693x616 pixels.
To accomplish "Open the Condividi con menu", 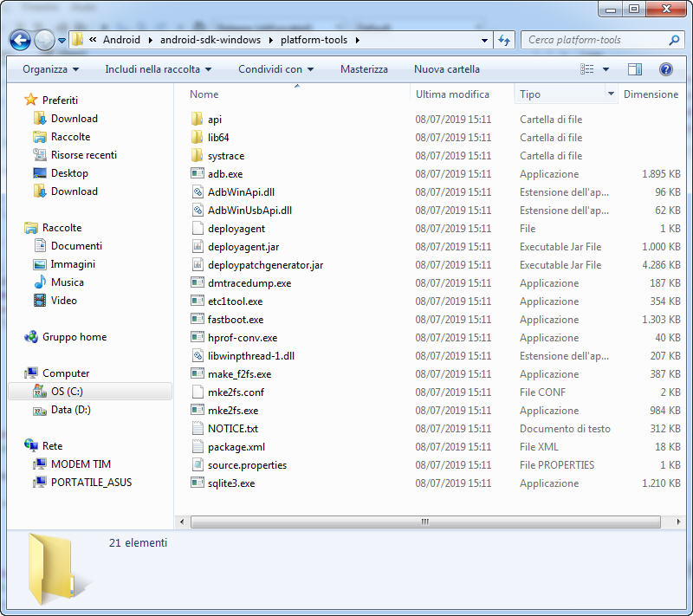I will [x=275, y=69].
